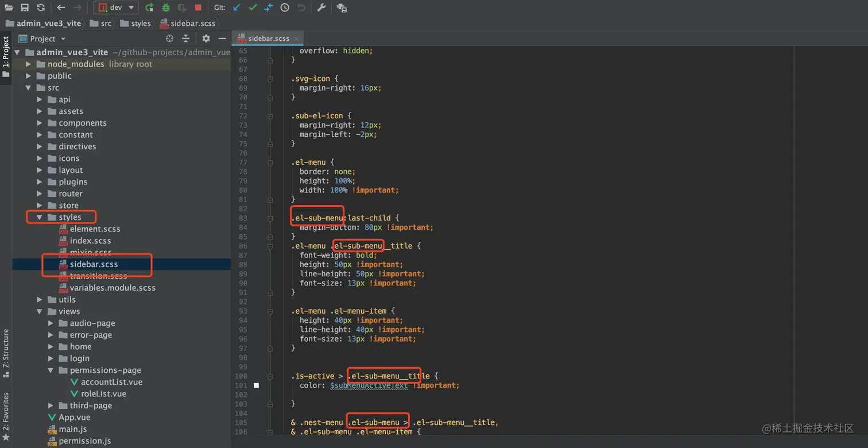Image resolution: width=868 pixels, height=448 pixels.
Task: Hide the Project panel with minus icon
Action: pyautogui.click(x=222, y=38)
